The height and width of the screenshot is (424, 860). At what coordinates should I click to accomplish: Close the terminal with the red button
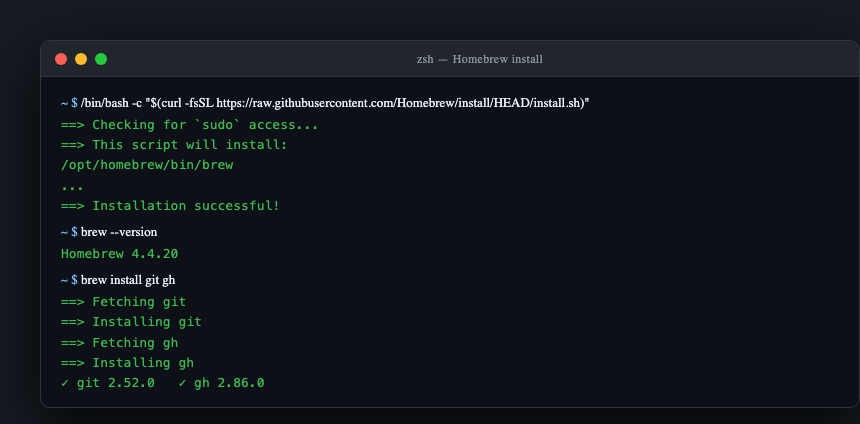pos(61,59)
